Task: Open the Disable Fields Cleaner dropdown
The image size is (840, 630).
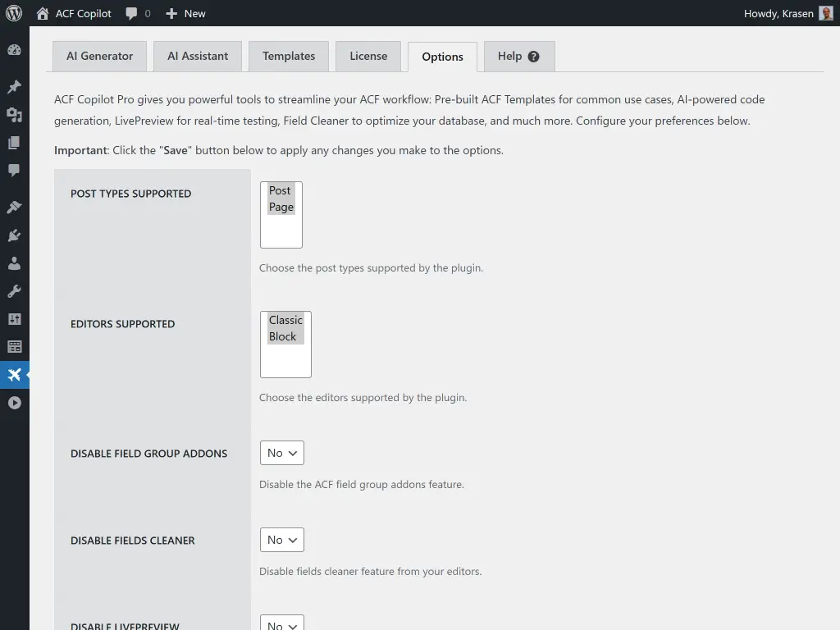Action: [x=281, y=539]
